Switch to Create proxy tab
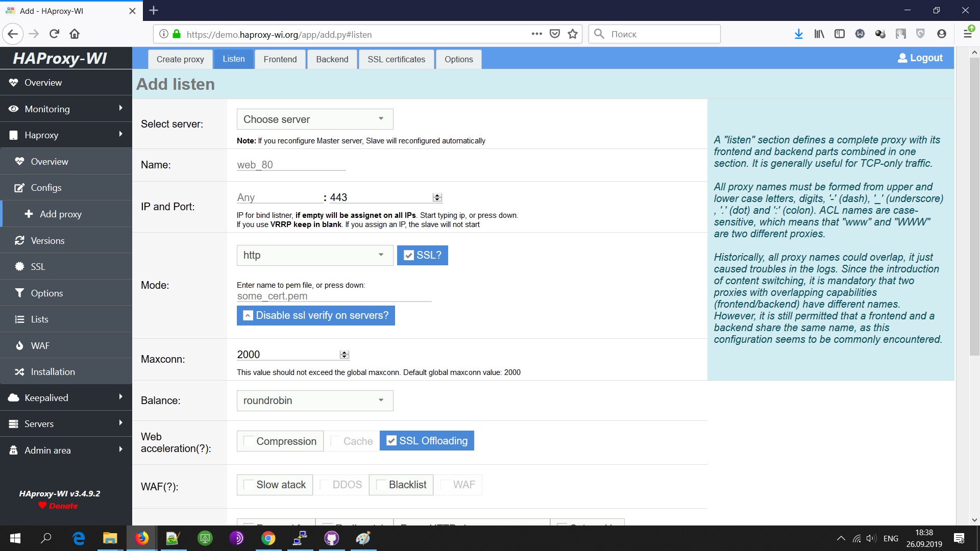980x551 pixels. (180, 59)
